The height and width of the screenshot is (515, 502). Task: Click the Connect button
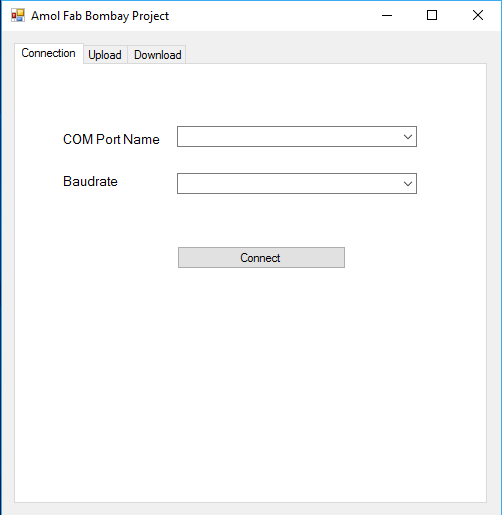261,258
